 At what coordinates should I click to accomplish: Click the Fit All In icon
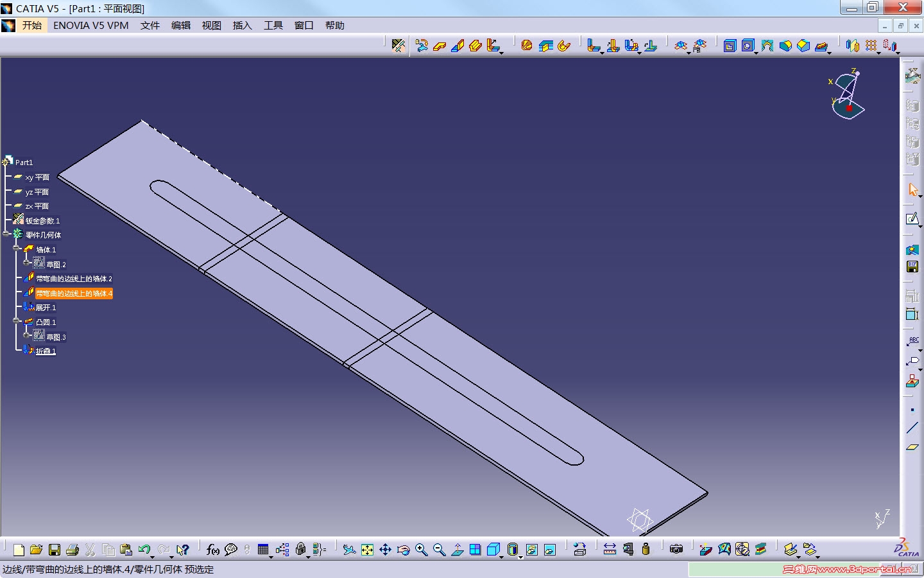(x=367, y=549)
